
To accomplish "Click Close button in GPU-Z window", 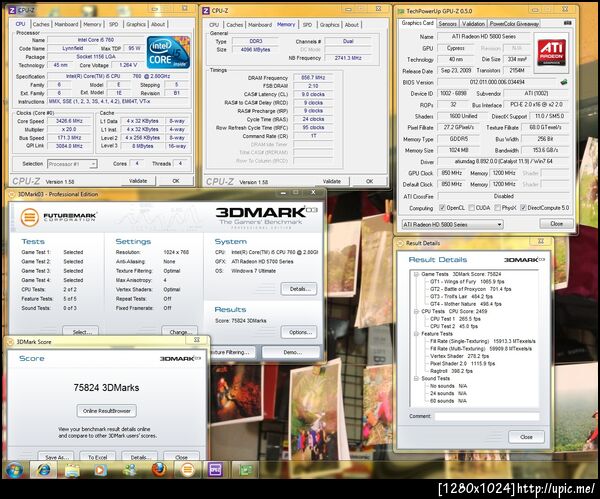I will pyautogui.click(x=556, y=223).
